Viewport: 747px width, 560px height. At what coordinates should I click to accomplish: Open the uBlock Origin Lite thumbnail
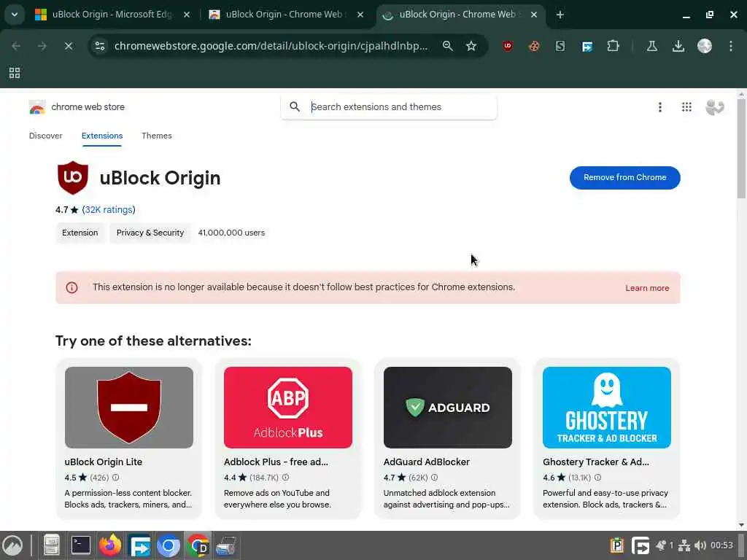[129, 407]
